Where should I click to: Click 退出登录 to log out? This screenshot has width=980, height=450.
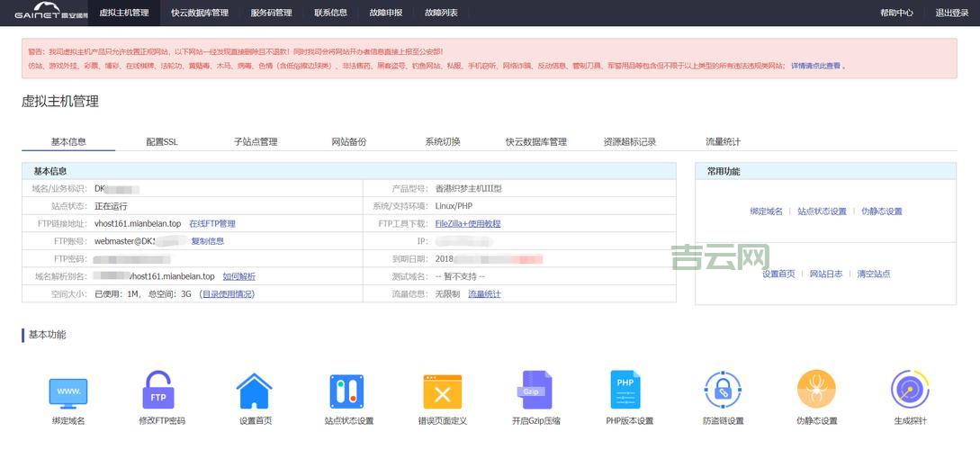952,13
